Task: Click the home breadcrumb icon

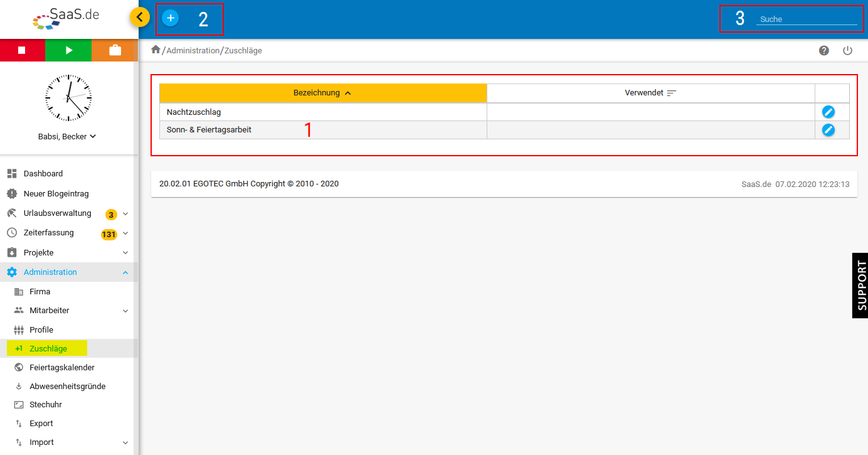Action: pos(156,50)
